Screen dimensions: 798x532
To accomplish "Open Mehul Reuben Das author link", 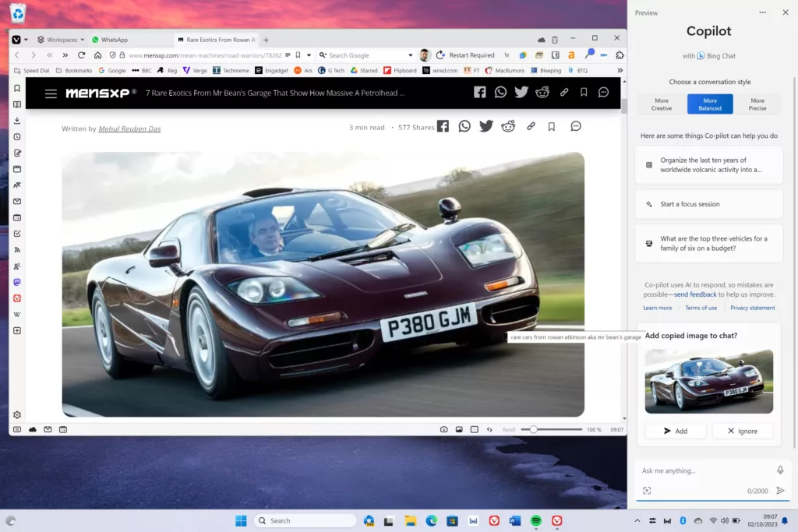I will point(129,129).
